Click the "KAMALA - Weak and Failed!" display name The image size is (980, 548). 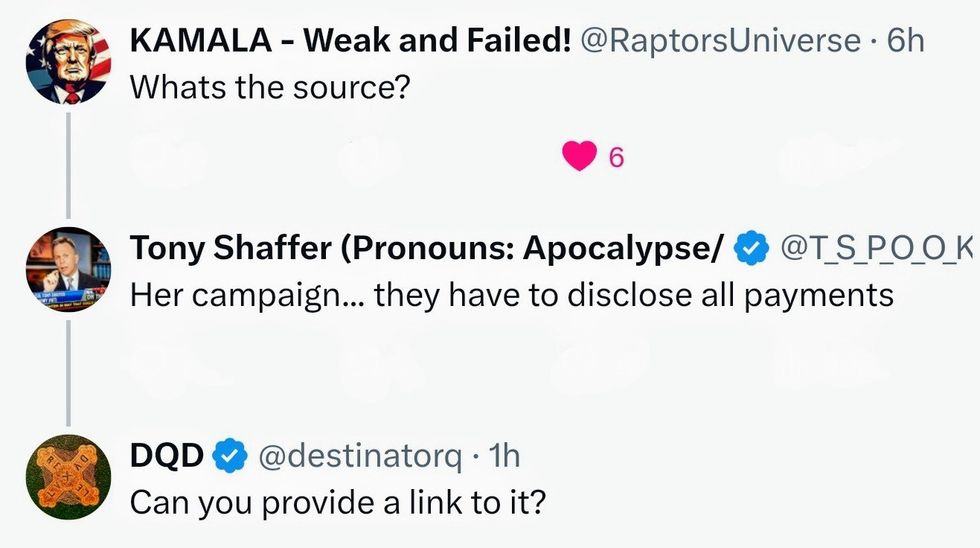[x=351, y=41]
